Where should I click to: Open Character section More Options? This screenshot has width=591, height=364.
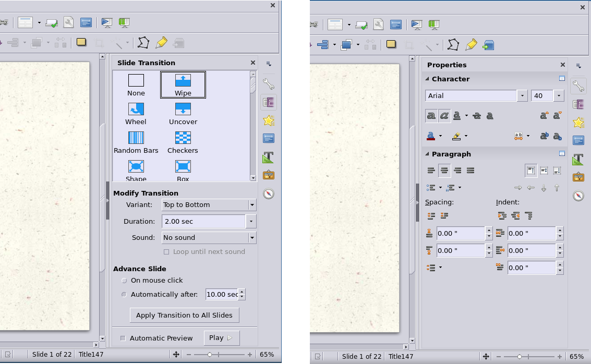pos(562,78)
